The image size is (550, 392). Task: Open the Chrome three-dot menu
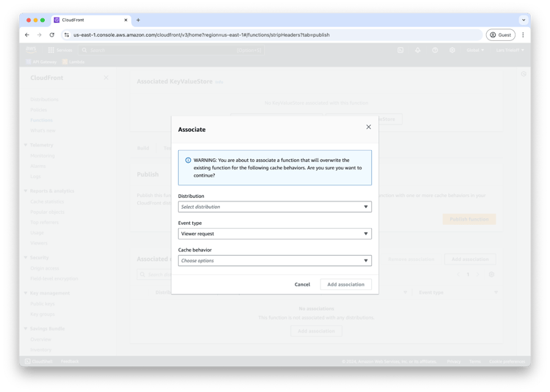click(x=523, y=34)
